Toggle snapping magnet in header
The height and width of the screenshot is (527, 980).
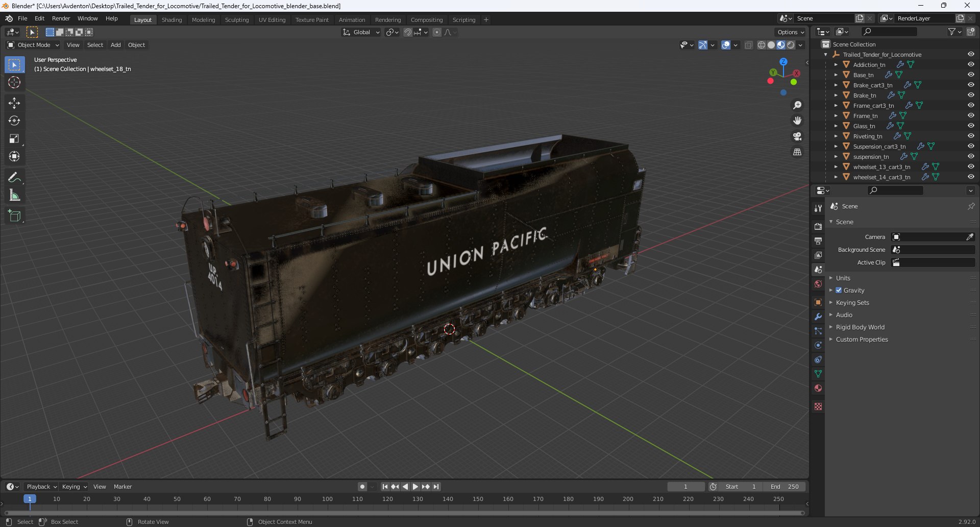[407, 32]
